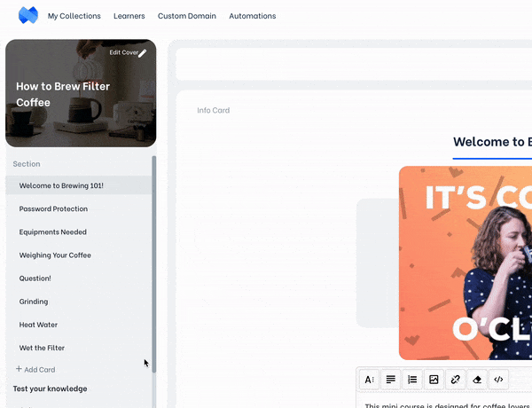Open My Collections menu
Screen dimensions: 532x408
pos(74,16)
